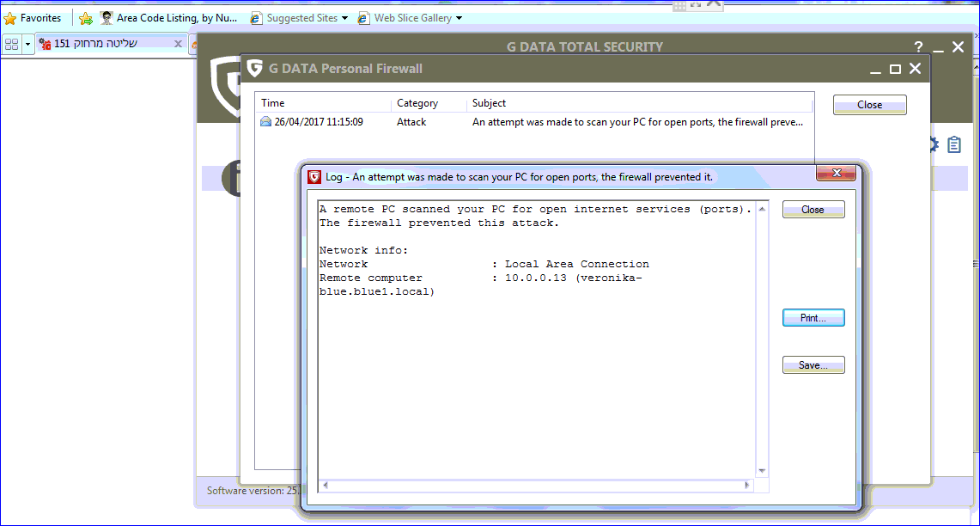The width and height of the screenshot is (980, 526).
Task: Click the Print... button in the Log dialog
Action: coord(813,318)
